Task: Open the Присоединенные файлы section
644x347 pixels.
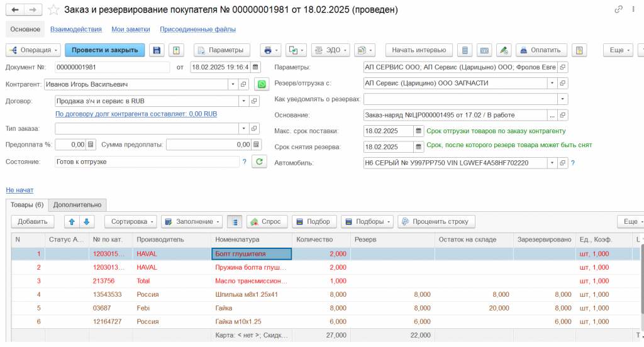Action: pyautogui.click(x=197, y=29)
